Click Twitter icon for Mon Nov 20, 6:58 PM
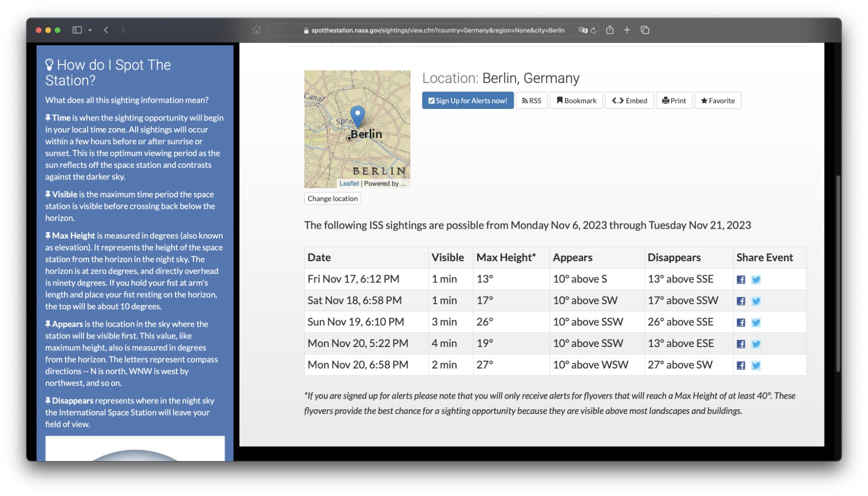Screen dimensions: 868x496 point(756,365)
